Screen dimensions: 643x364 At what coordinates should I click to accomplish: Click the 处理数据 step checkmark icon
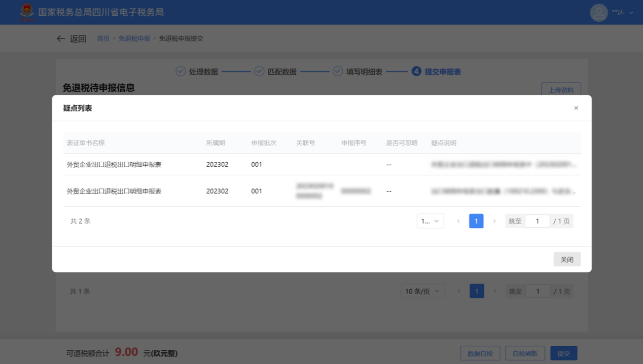(181, 71)
